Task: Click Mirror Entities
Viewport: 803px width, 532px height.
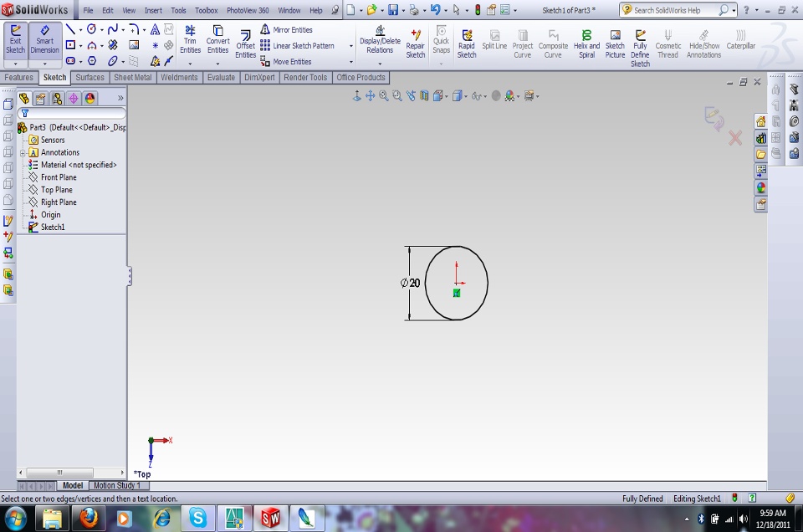Action: coord(291,30)
